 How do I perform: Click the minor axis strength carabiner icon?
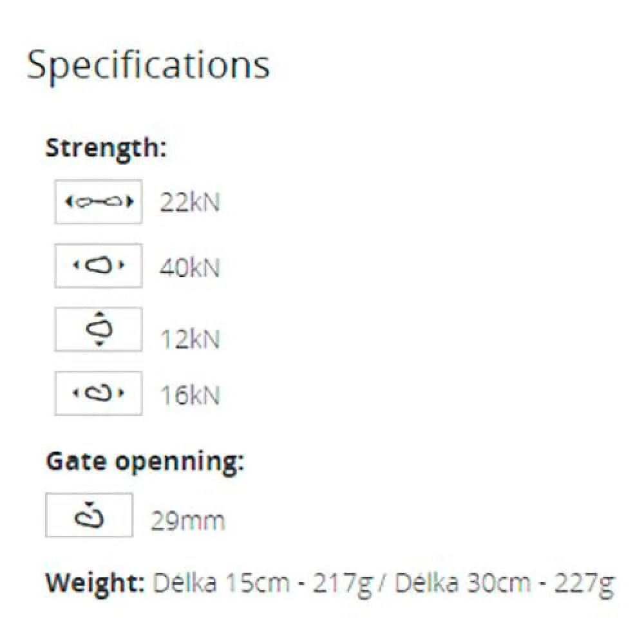tap(99, 330)
